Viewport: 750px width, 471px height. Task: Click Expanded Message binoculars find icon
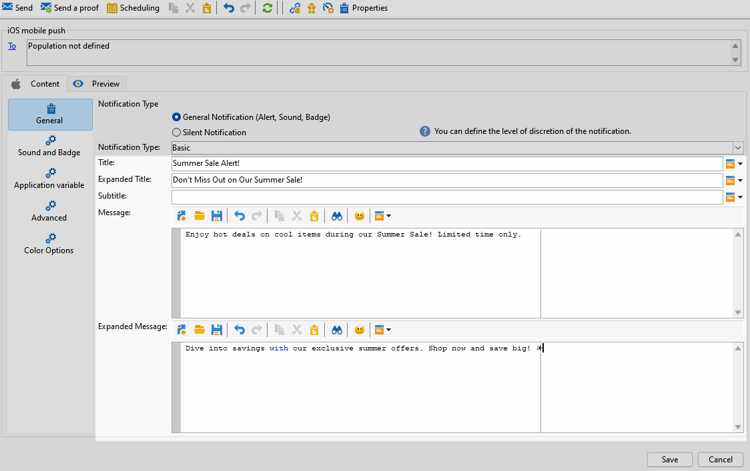[x=337, y=330]
